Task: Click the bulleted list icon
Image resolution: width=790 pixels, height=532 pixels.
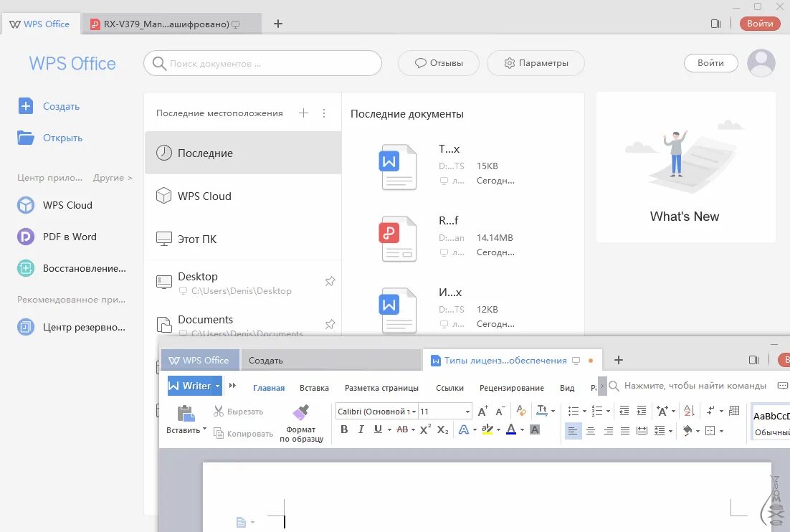Action: tap(574, 411)
